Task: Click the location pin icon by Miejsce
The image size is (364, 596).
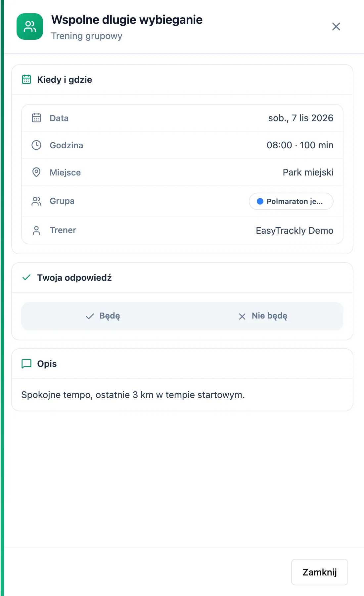Action: tap(36, 172)
